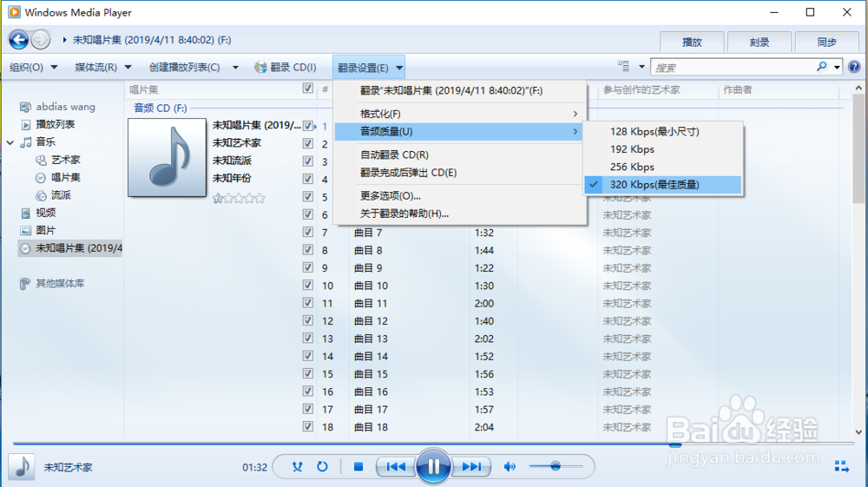
Task: Toggle the select-all checkbox in header
Action: click(x=308, y=88)
